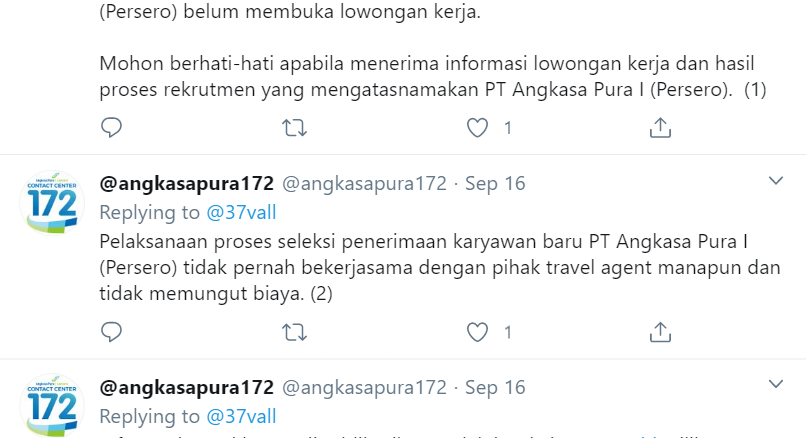807x438 pixels.
Task: Click gray @angkasapura172 handle in second tweet
Action: (364, 184)
